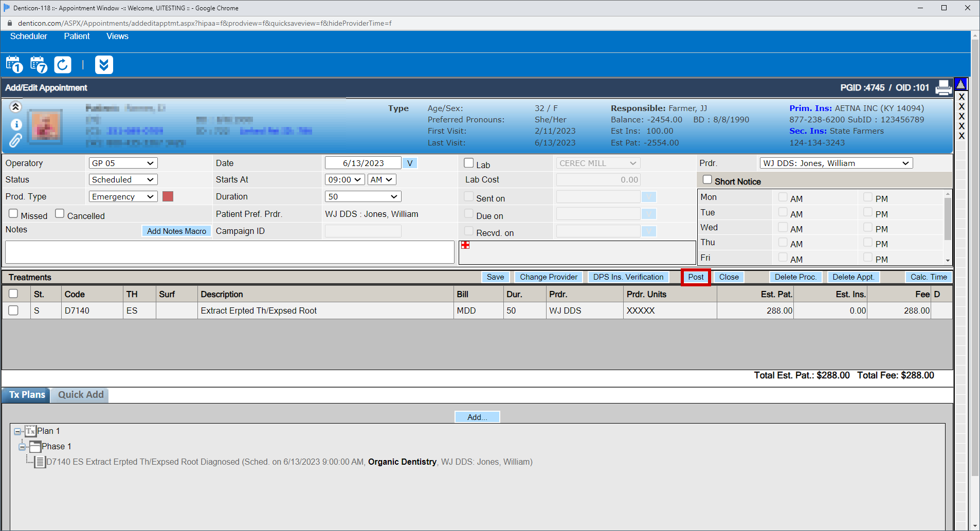
Task: Open the Patient menu
Action: [77, 36]
